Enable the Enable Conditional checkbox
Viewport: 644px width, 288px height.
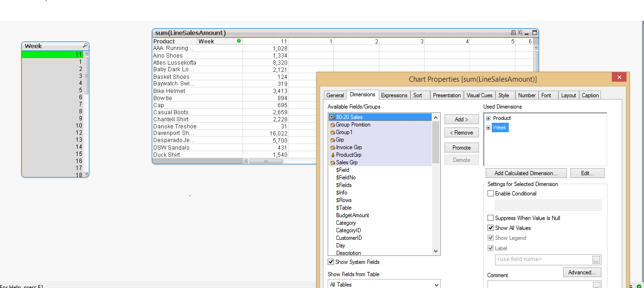point(491,194)
